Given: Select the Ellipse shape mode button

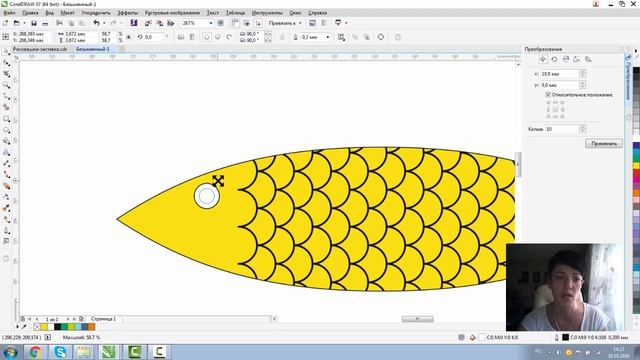Looking at the screenshot, I should coord(207,37).
